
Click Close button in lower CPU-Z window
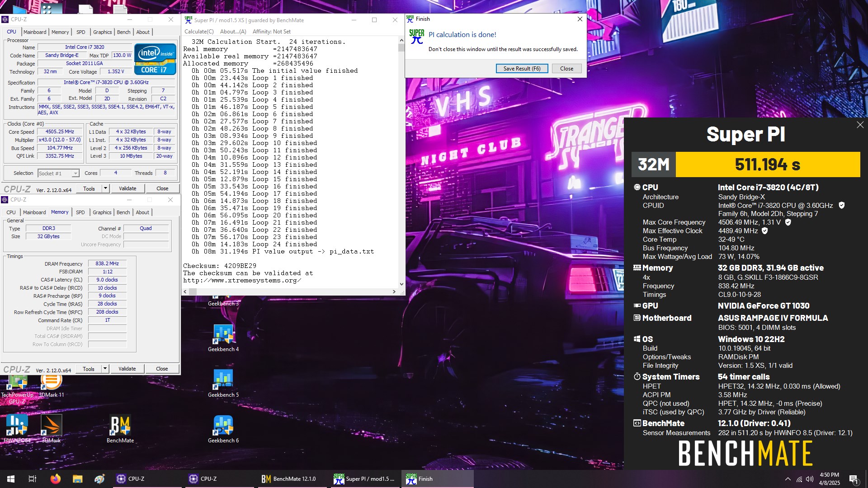click(x=162, y=369)
